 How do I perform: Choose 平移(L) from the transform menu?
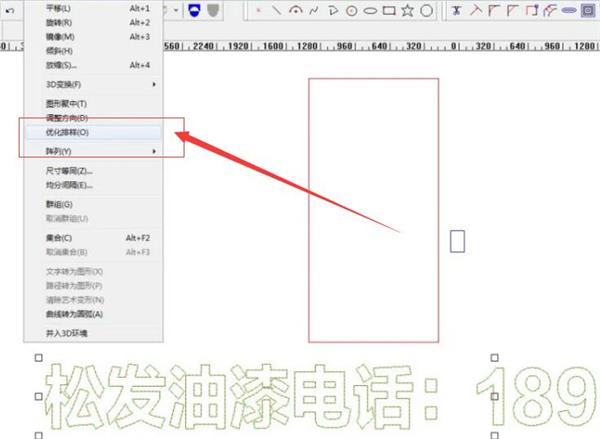point(94,8)
